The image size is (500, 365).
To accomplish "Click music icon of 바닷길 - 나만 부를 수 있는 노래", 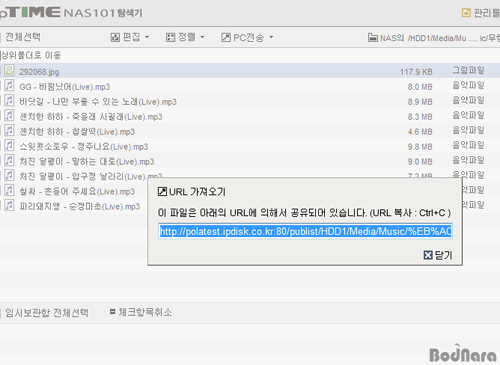I will (9, 101).
